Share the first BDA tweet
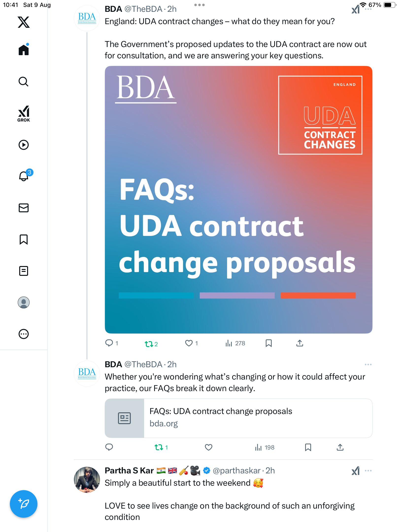Screen dimensions: 399x532 point(299,343)
